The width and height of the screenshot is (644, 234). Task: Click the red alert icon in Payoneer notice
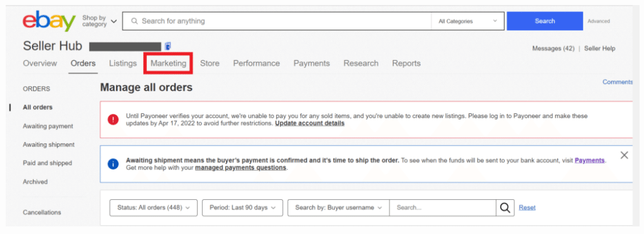[x=113, y=120]
